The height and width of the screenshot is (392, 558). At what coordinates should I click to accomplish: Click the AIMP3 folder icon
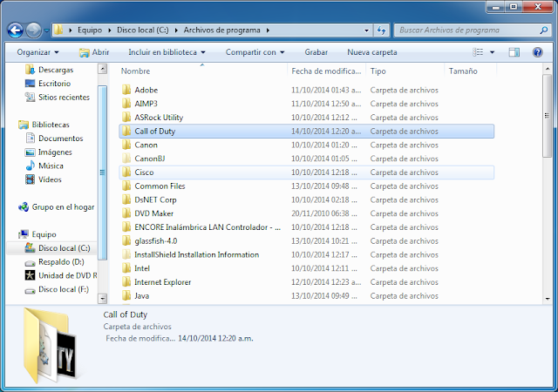point(126,104)
